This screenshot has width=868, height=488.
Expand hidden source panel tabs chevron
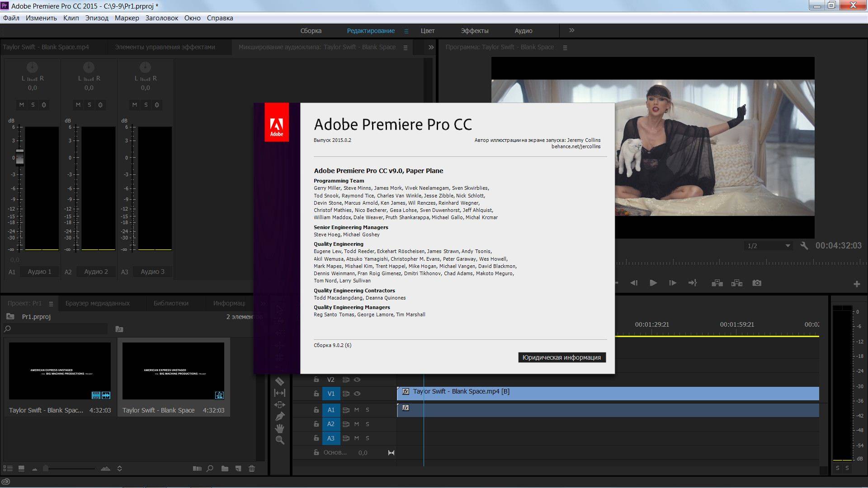[x=431, y=47]
